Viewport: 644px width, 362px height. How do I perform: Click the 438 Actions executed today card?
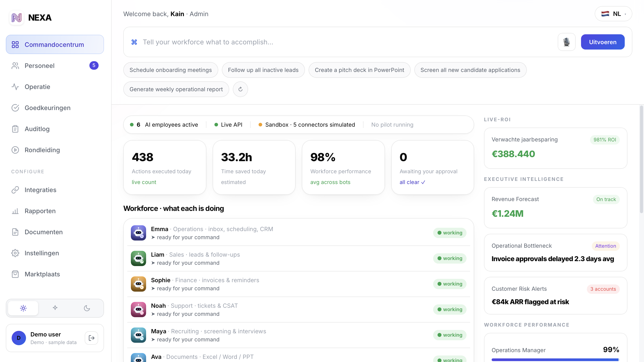(x=165, y=167)
